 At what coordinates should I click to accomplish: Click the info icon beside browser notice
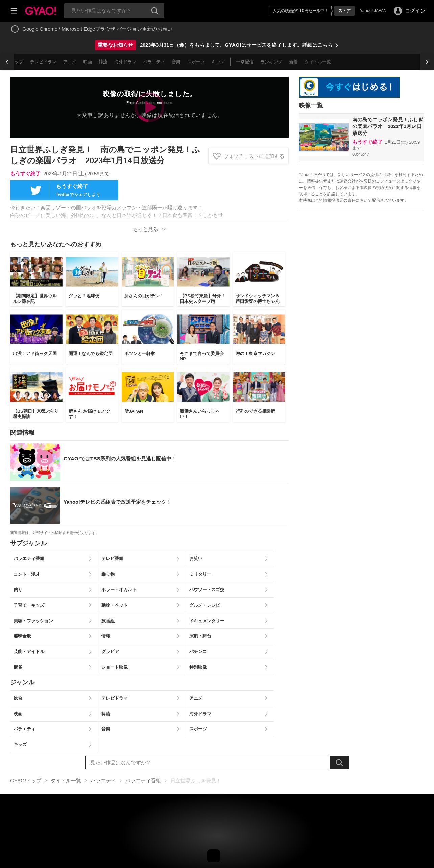coord(15,29)
